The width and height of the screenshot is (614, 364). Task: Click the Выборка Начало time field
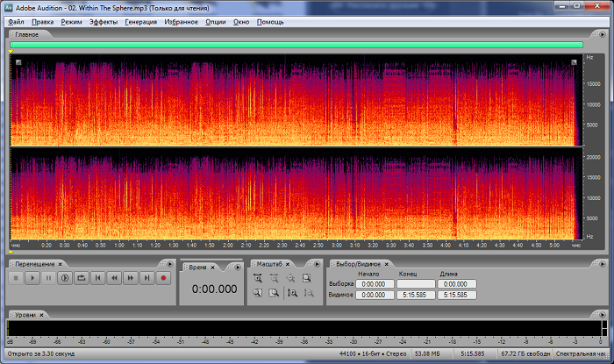[x=375, y=284]
